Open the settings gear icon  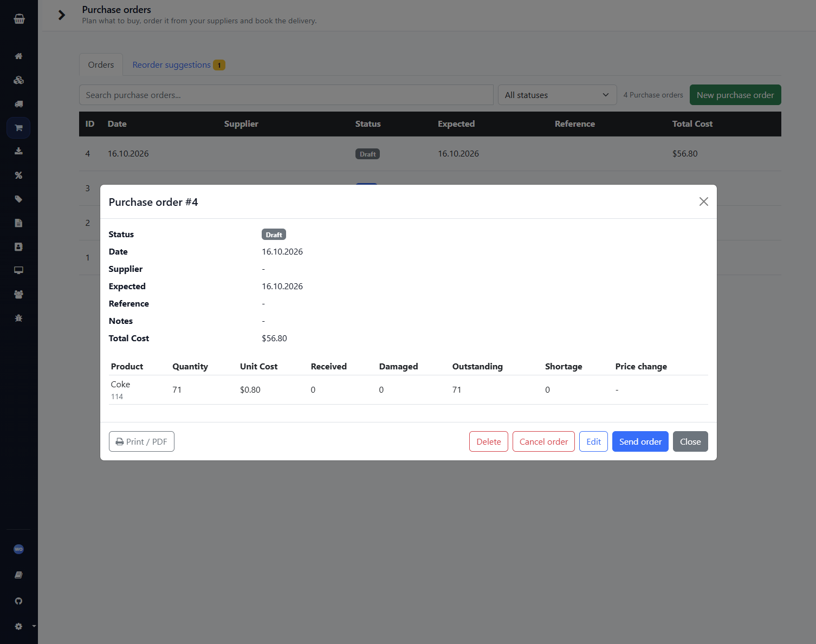[18, 626]
